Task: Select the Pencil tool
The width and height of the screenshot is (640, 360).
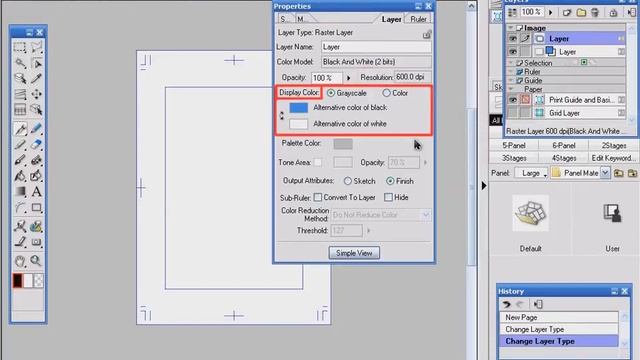Action: pos(20,144)
